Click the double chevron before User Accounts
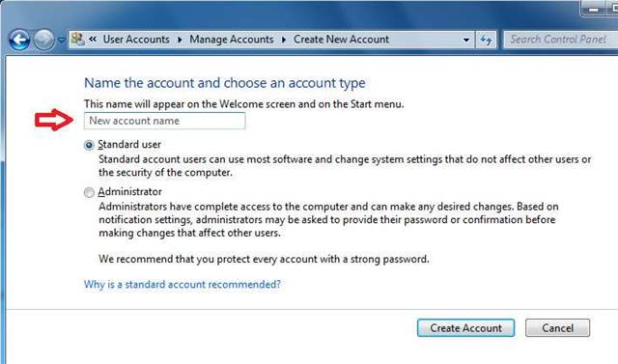 pyautogui.click(x=93, y=39)
